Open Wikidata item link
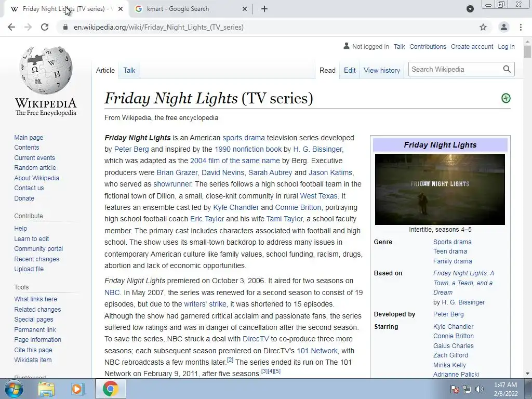The width and height of the screenshot is (532, 399). (33, 360)
